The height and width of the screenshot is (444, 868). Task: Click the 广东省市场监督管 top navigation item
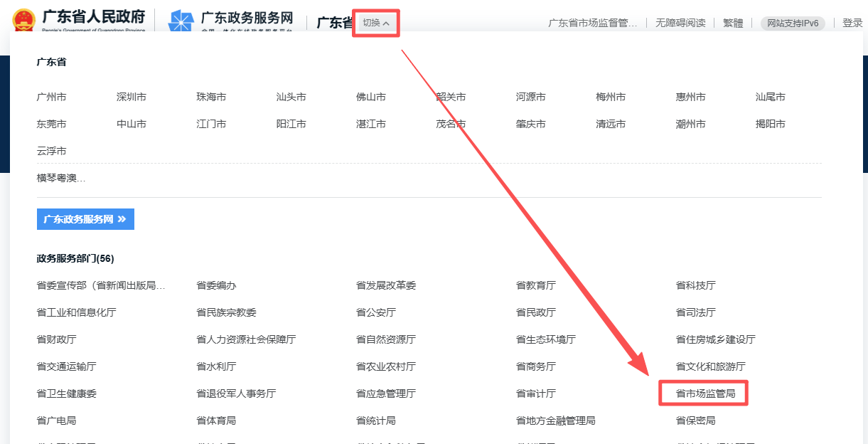tap(594, 22)
